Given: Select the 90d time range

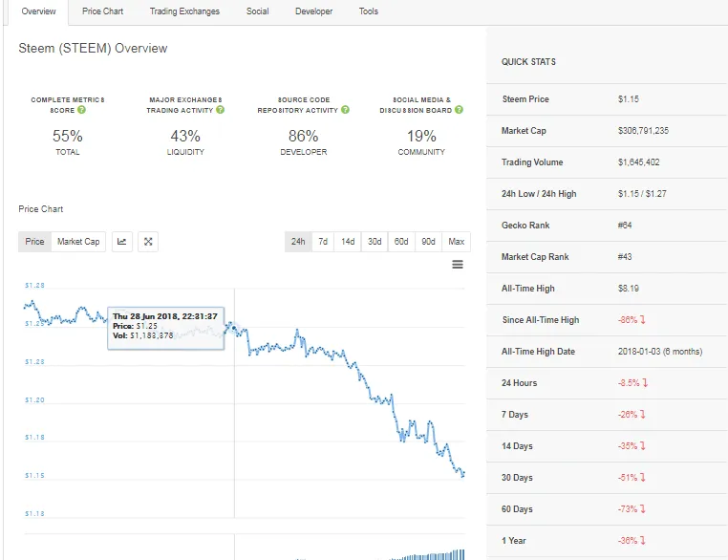Looking at the screenshot, I should 428,242.
